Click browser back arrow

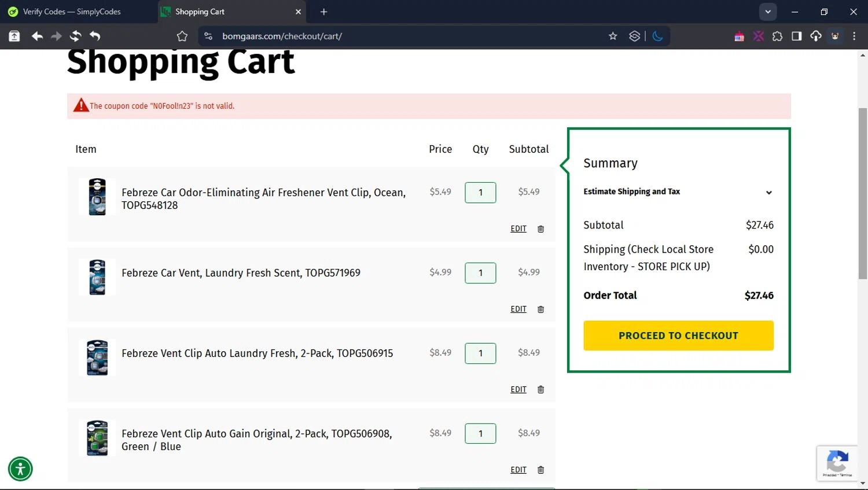[x=37, y=36]
